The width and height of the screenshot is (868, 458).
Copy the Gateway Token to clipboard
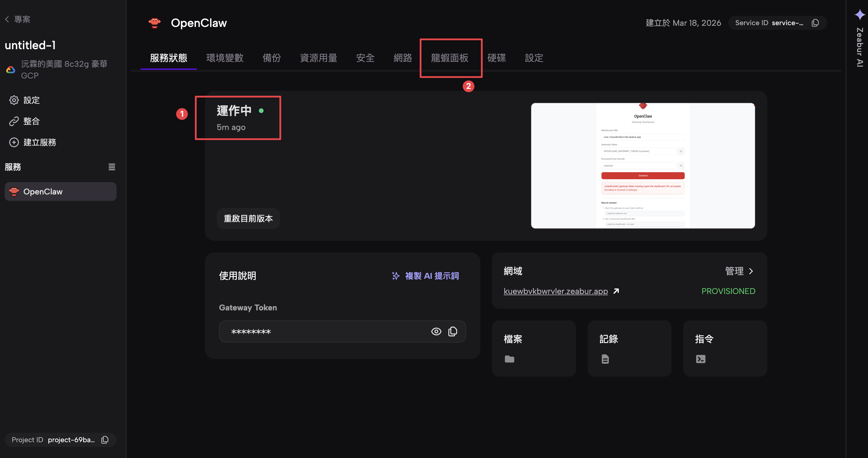(452, 331)
